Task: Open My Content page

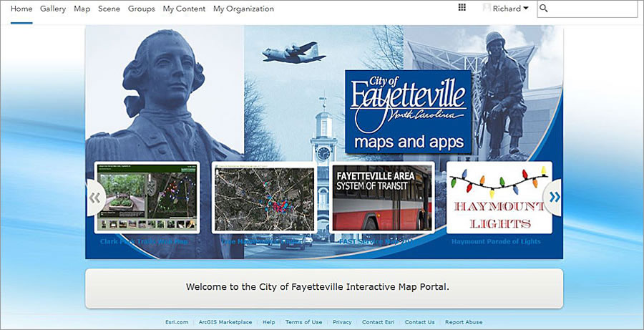Action: [184, 9]
